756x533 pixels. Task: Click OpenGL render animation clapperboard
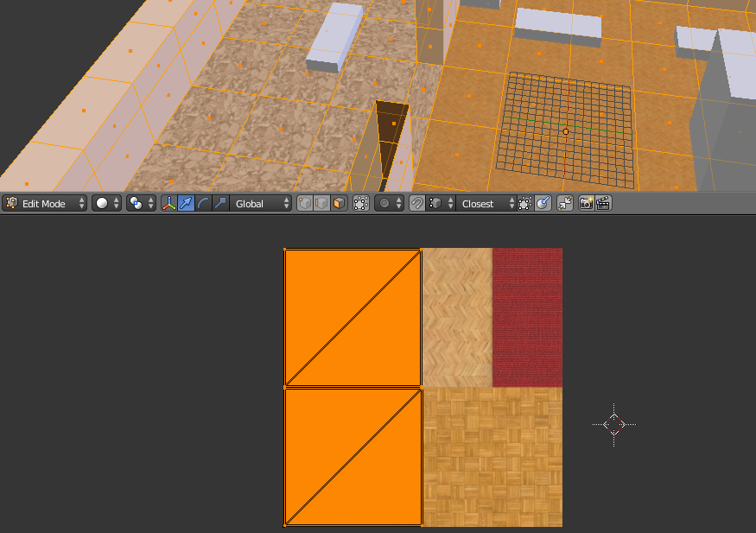[603, 204]
